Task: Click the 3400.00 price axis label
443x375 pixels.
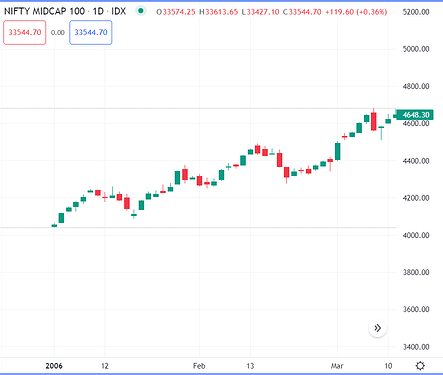Action: pos(416,347)
